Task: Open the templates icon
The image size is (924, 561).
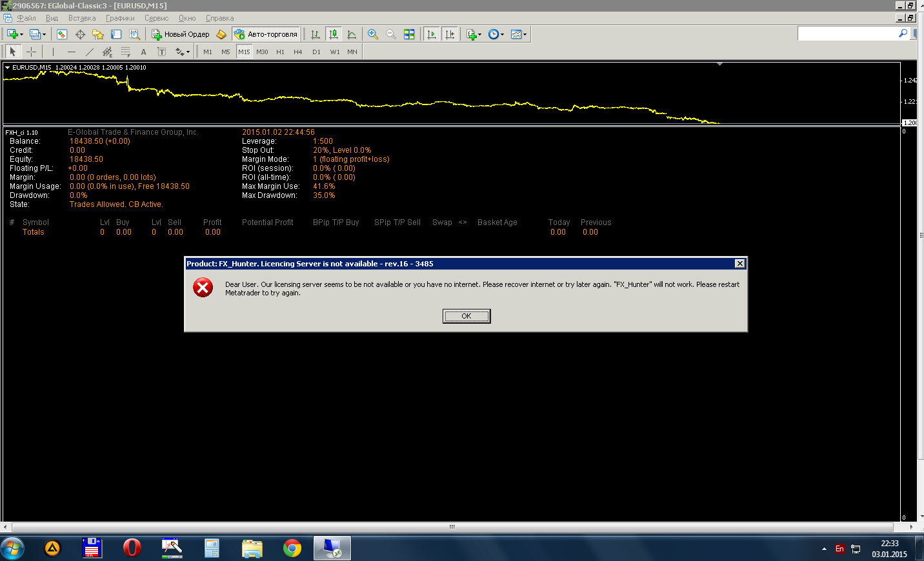Action: coord(516,34)
